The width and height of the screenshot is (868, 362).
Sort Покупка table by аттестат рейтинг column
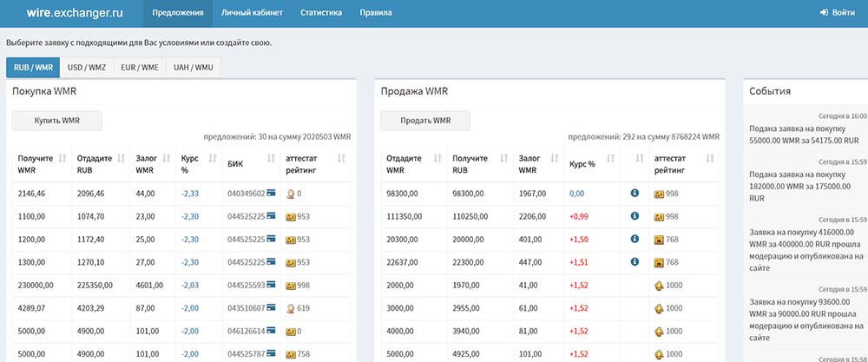click(341, 158)
